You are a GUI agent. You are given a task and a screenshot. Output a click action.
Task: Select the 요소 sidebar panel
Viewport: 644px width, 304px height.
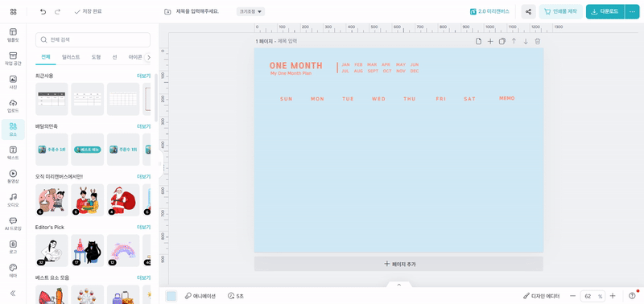click(x=13, y=129)
